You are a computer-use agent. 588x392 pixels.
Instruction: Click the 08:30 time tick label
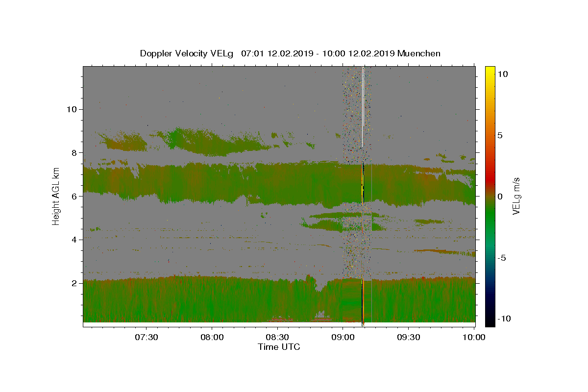[277, 337]
